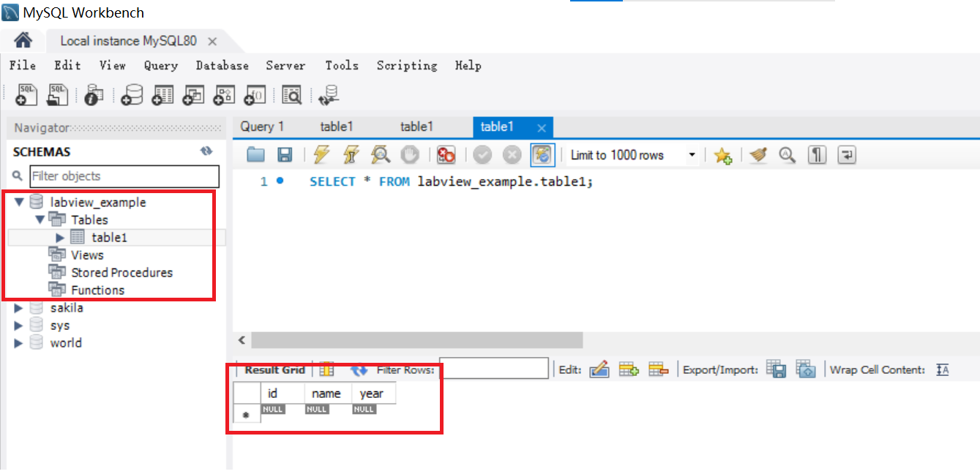The image size is (980, 474).
Task: Create a new SQL tab for queries
Action: 26,94
